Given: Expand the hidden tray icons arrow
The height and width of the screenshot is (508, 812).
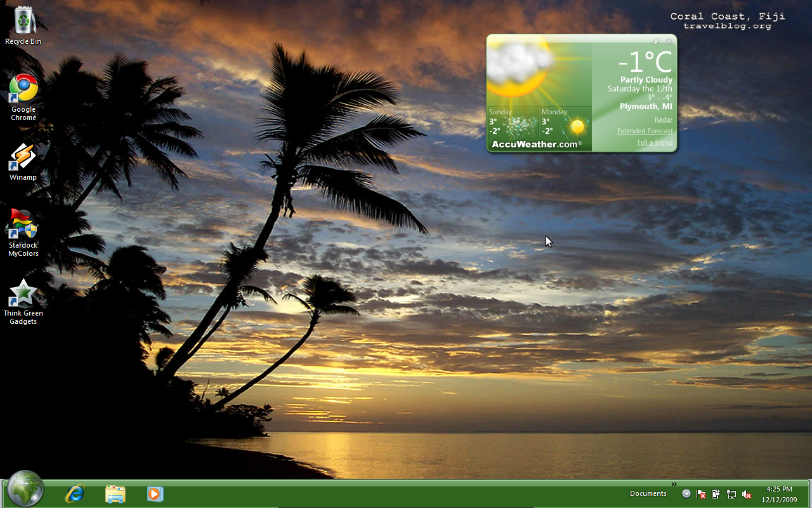Looking at the screenshot, I should (686, 493).
